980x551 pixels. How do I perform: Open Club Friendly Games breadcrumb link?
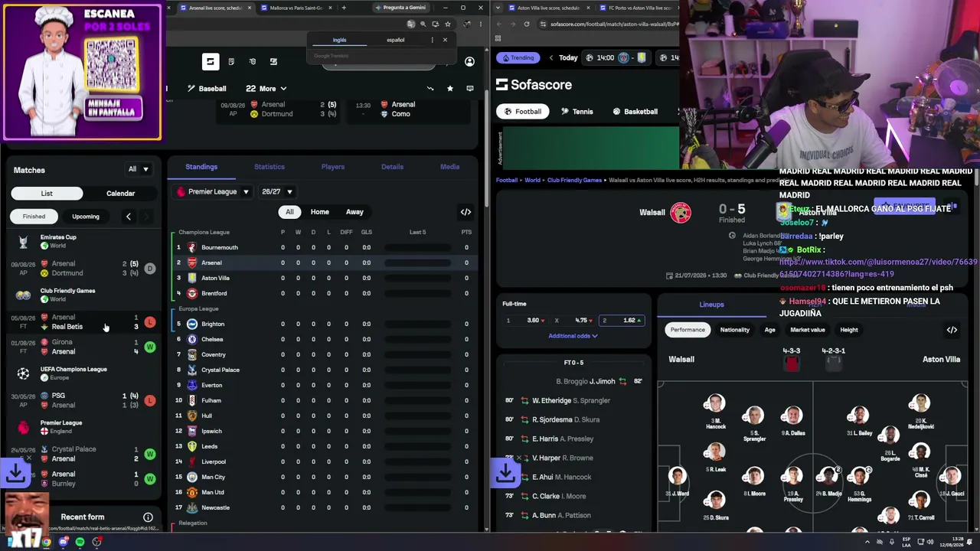(576, 181)
